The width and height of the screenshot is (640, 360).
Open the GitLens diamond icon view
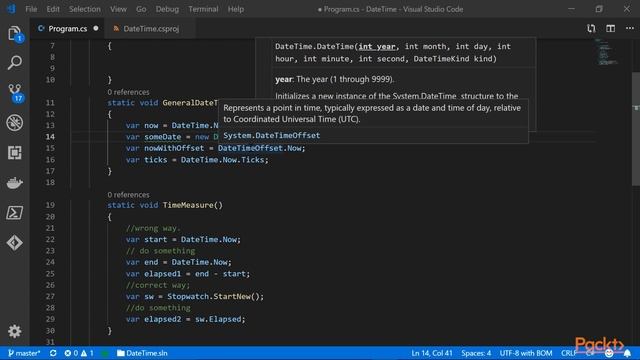(15, 243)
